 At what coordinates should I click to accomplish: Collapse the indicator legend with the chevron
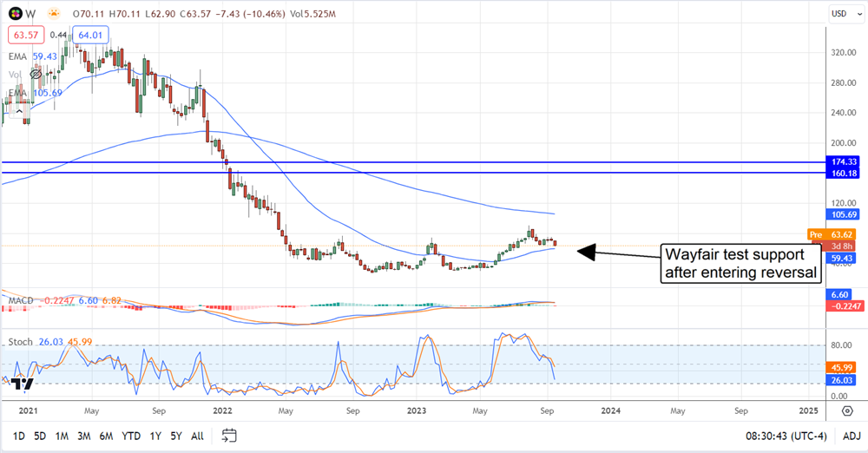[x=19, y=111]
